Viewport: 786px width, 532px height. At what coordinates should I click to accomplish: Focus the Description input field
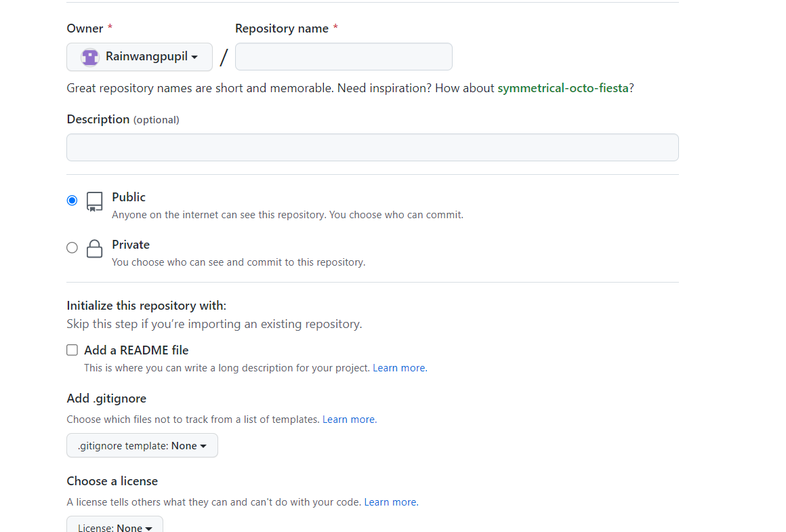(x=373, y=148)
